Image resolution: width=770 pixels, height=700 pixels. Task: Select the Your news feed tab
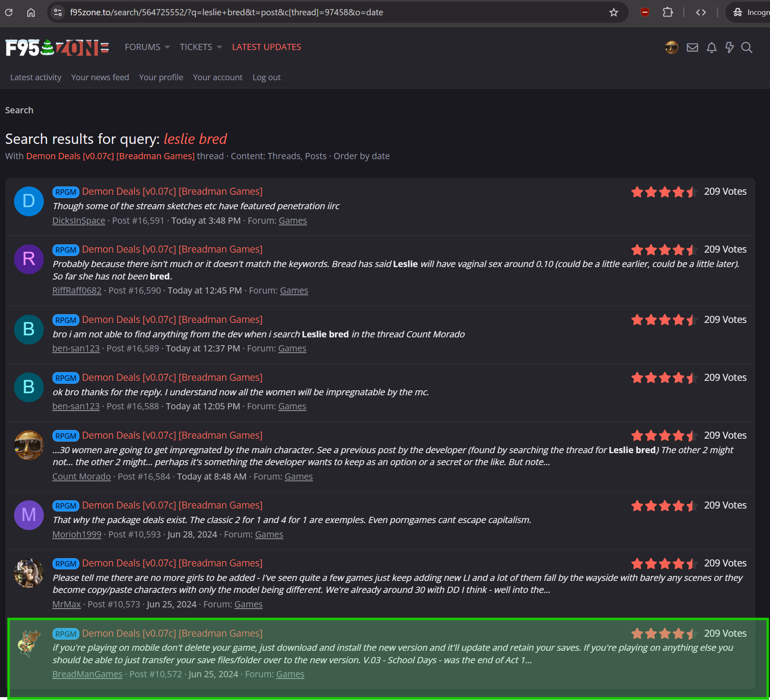tap(100, 77)
